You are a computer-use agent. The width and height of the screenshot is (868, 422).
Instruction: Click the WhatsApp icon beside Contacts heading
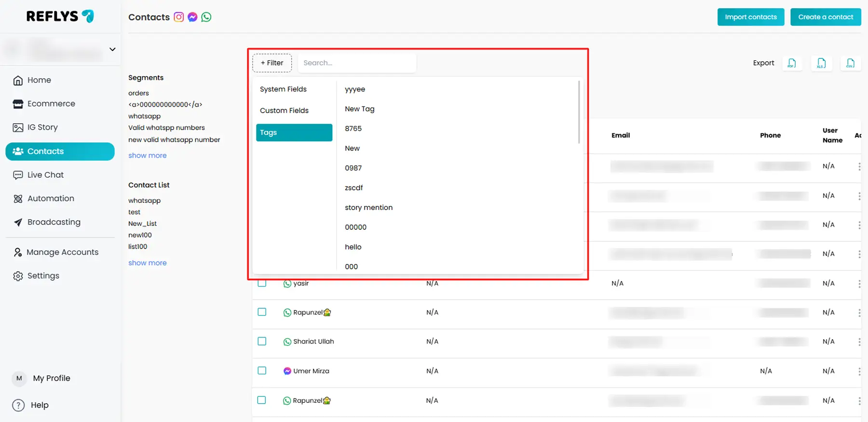point(206,17)
